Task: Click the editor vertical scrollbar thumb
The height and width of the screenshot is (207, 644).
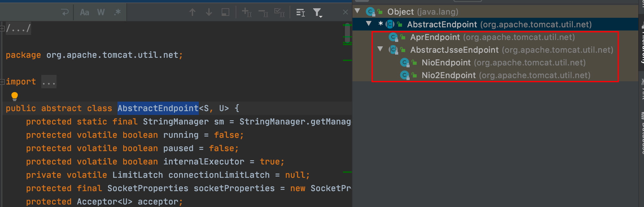Action: point(347,33)
